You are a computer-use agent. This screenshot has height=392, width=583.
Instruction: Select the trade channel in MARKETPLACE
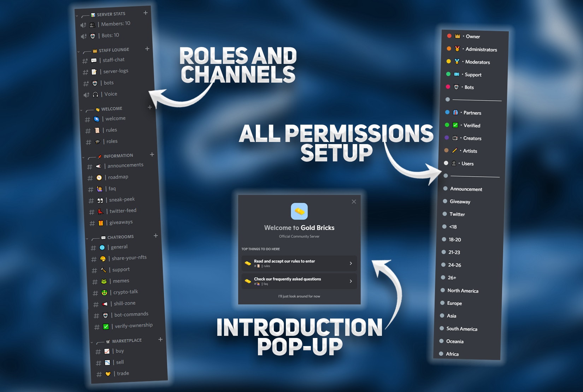122,373
